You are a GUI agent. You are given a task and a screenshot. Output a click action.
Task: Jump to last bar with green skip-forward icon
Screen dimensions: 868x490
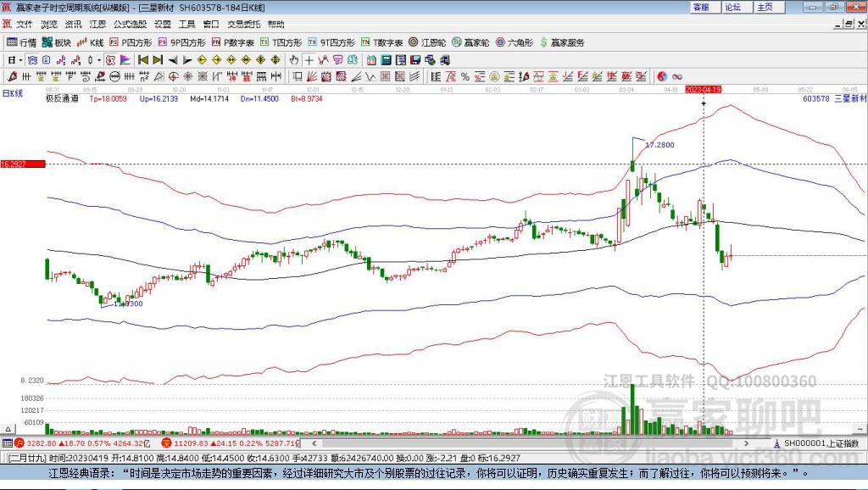coord(159,60)
